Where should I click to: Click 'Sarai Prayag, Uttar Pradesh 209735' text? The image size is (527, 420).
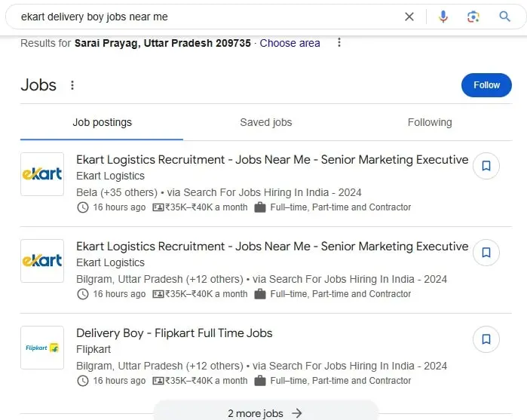tap(163, 43)
